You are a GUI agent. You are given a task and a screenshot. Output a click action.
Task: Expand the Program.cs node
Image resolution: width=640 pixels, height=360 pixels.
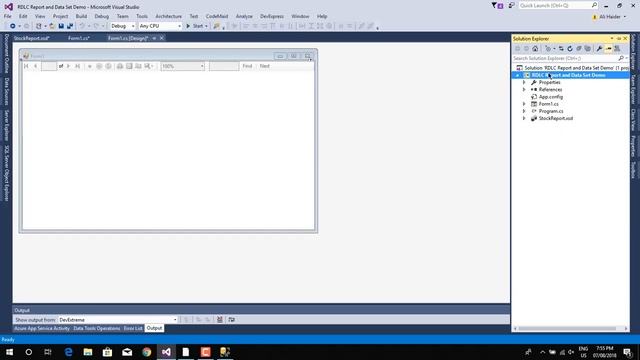pos(524,111)
